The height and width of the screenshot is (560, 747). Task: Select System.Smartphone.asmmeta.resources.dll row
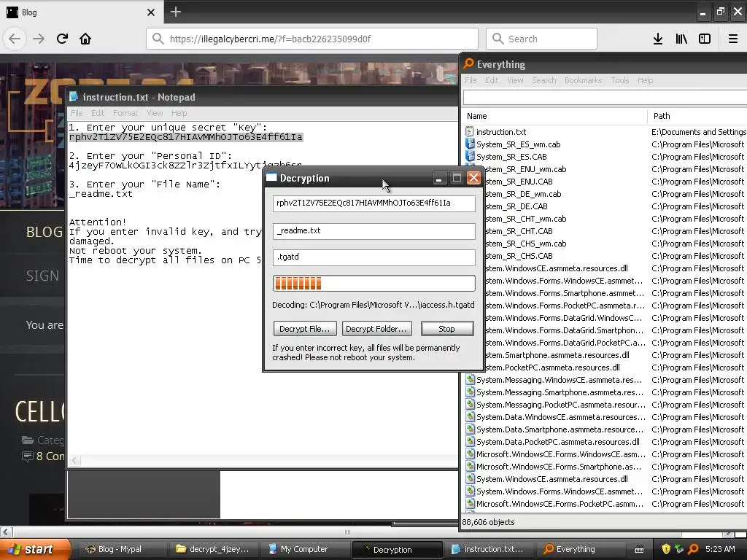(557, 355)
